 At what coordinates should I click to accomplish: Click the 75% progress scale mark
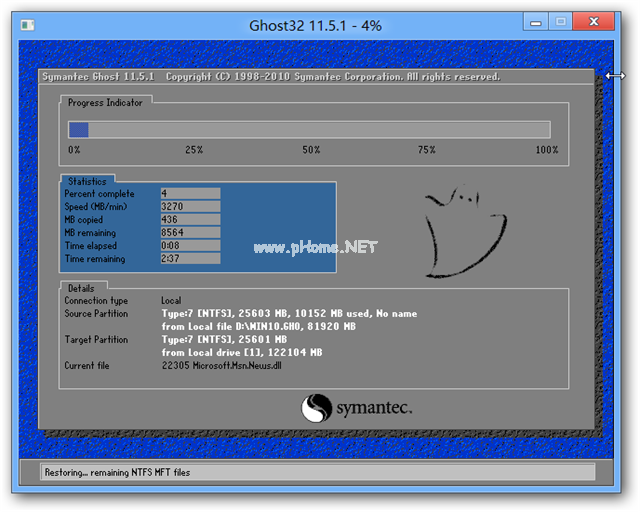click(x=427, y=150)
